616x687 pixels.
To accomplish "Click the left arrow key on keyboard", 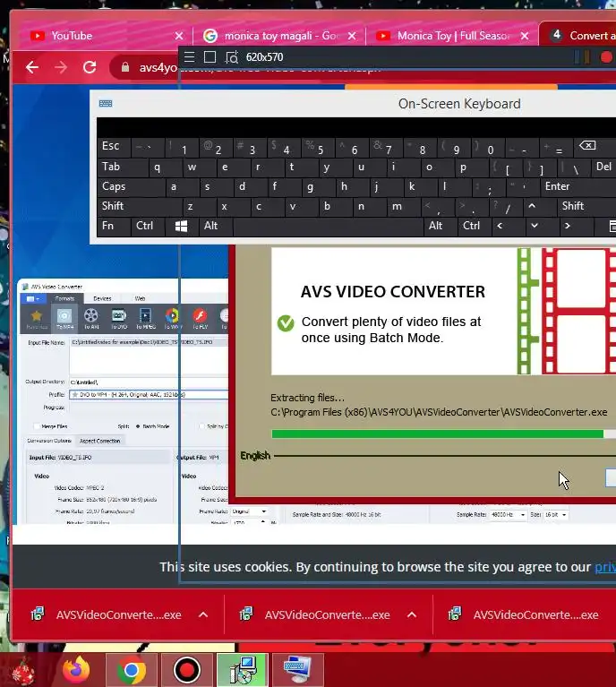I will (500, 226).
